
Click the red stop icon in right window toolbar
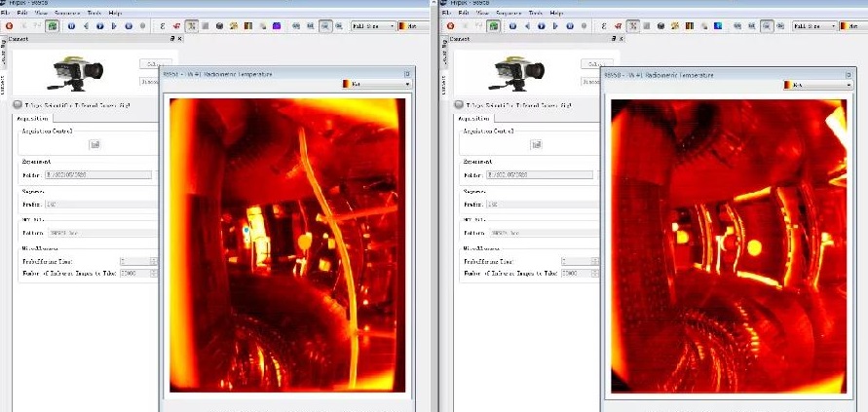451,25
